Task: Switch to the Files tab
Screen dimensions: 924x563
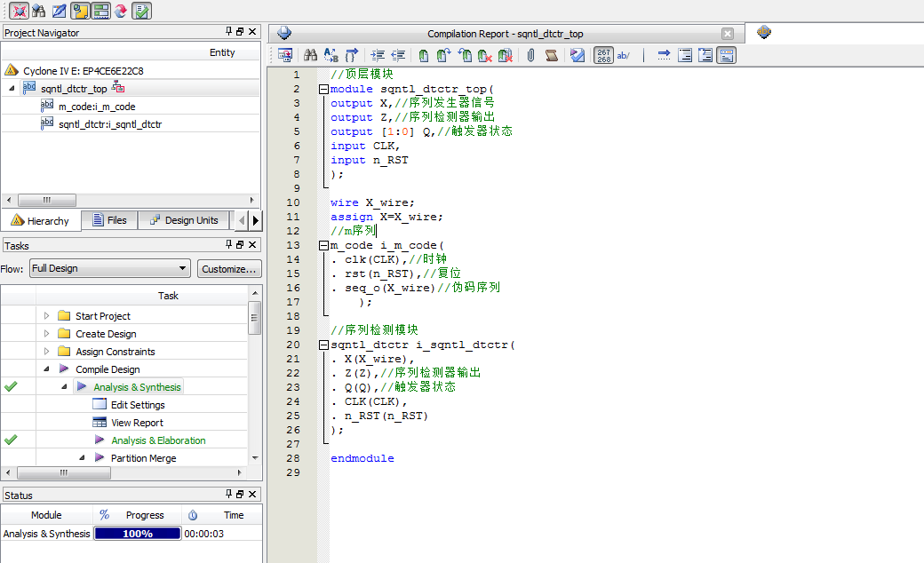Action: [x=108, y=220]
